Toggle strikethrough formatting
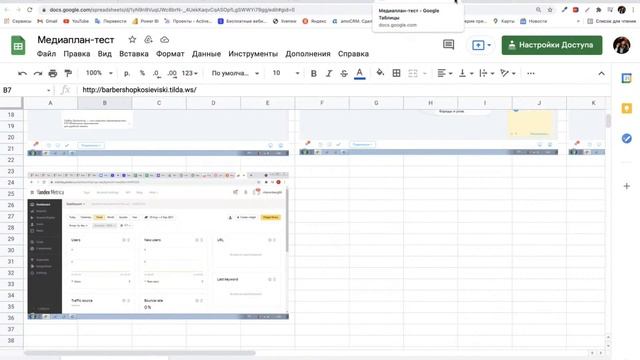640x360 pixels. (x=344, y=73)
